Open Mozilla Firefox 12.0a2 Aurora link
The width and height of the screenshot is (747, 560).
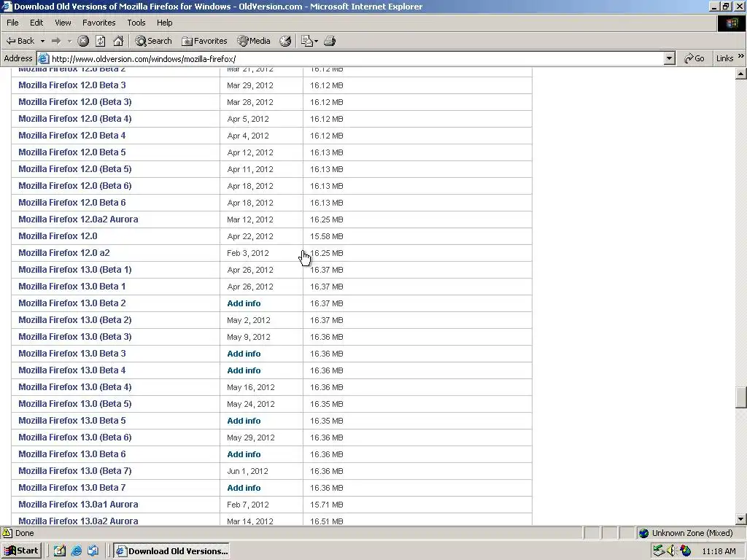click(78, 219)
